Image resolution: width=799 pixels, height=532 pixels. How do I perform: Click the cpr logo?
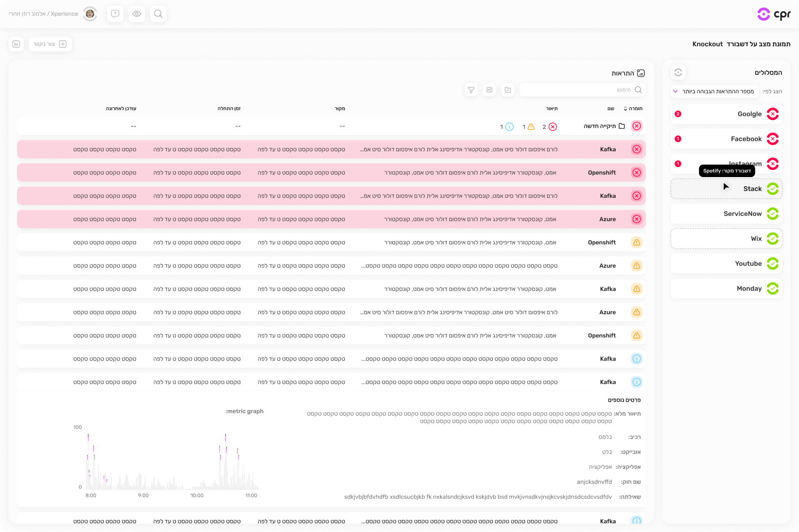(x=774, y=14)
